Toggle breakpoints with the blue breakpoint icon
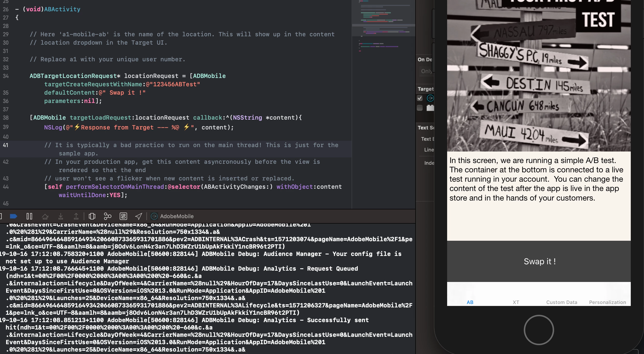 13,216
